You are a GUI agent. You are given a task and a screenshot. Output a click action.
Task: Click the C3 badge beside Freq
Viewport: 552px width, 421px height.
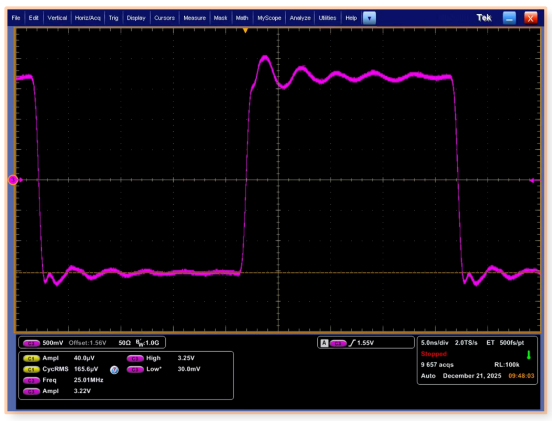(31, 381)
